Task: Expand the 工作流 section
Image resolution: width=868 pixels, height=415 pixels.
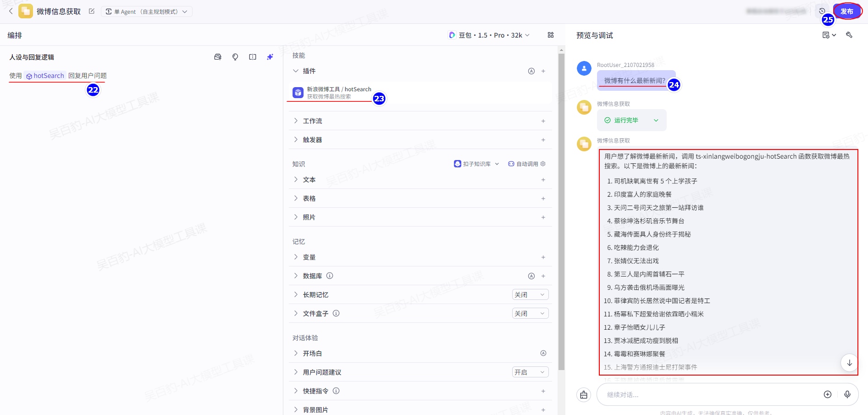Action: click(313, 121)
